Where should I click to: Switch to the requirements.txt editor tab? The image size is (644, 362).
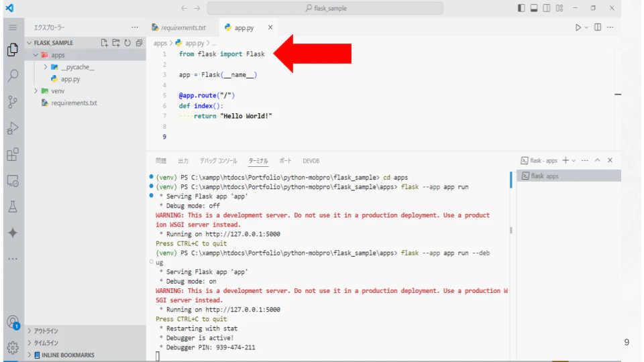click(182, 27)
